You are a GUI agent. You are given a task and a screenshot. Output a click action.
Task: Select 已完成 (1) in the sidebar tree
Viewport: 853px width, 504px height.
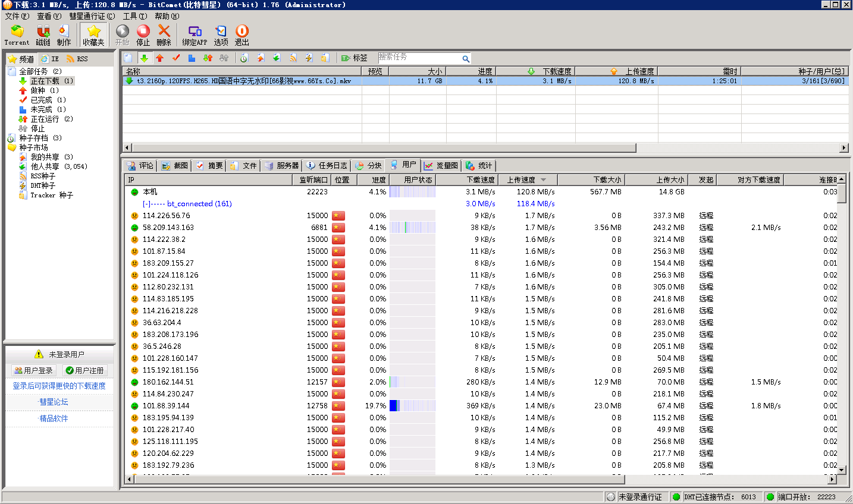[x=48, y=100]
